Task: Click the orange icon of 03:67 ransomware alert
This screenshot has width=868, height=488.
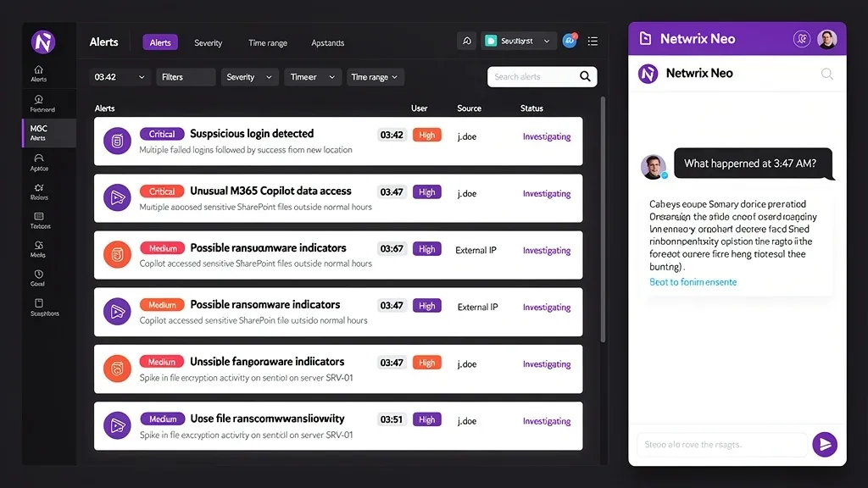Action: pos(117,254)
